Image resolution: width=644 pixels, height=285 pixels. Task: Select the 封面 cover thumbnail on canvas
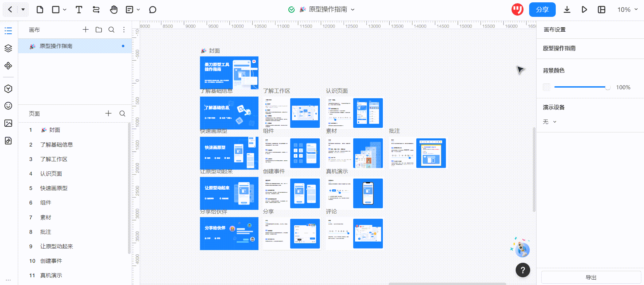229,73
